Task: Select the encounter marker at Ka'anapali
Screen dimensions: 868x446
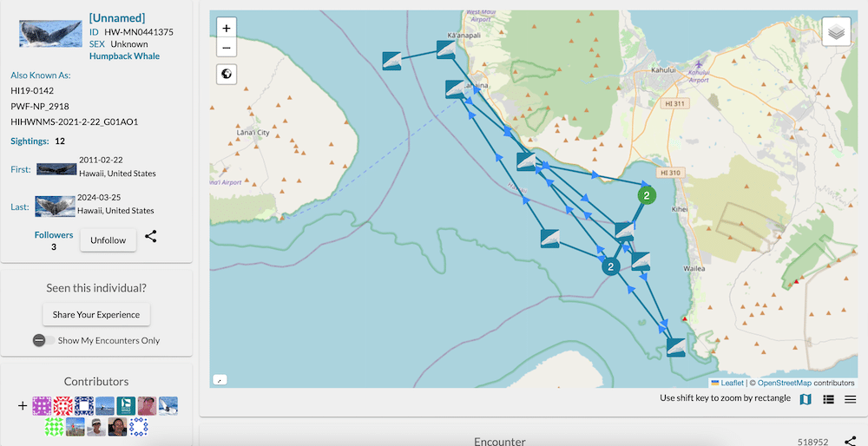Action: (446, 49)
